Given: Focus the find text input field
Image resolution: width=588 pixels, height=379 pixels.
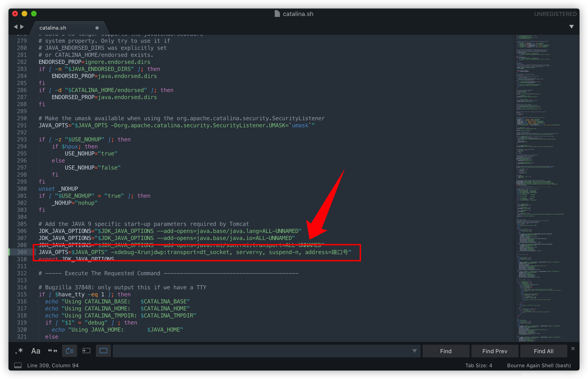Looking at the screenshot, I should coord(262,351).
